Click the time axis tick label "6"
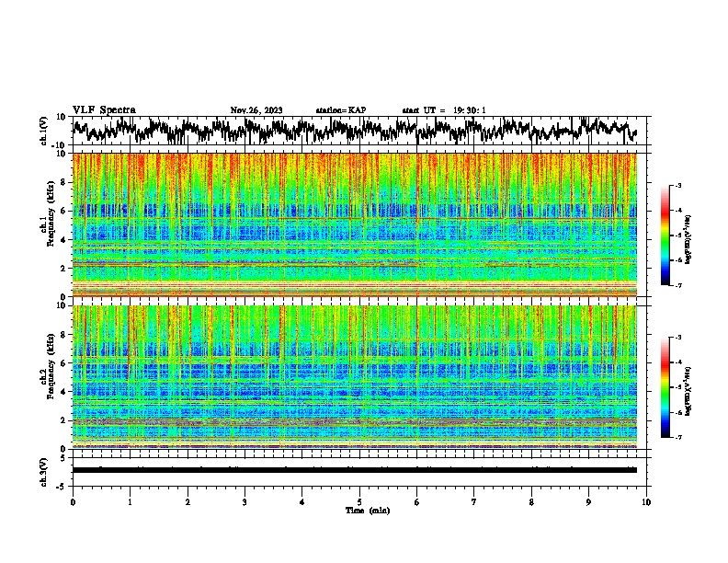Screen dimensions: 728x563 (417, 502)
